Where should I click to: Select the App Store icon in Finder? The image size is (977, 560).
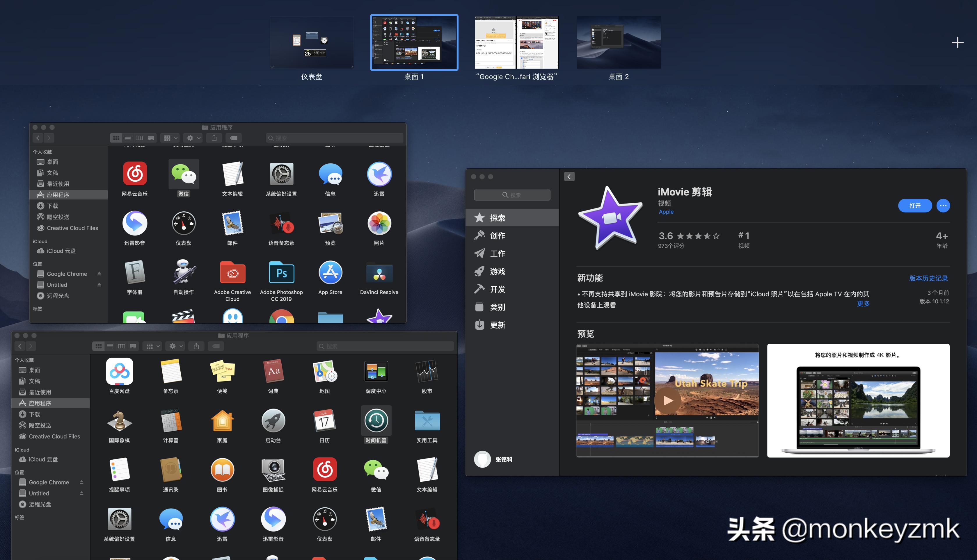tap(330, 273)
